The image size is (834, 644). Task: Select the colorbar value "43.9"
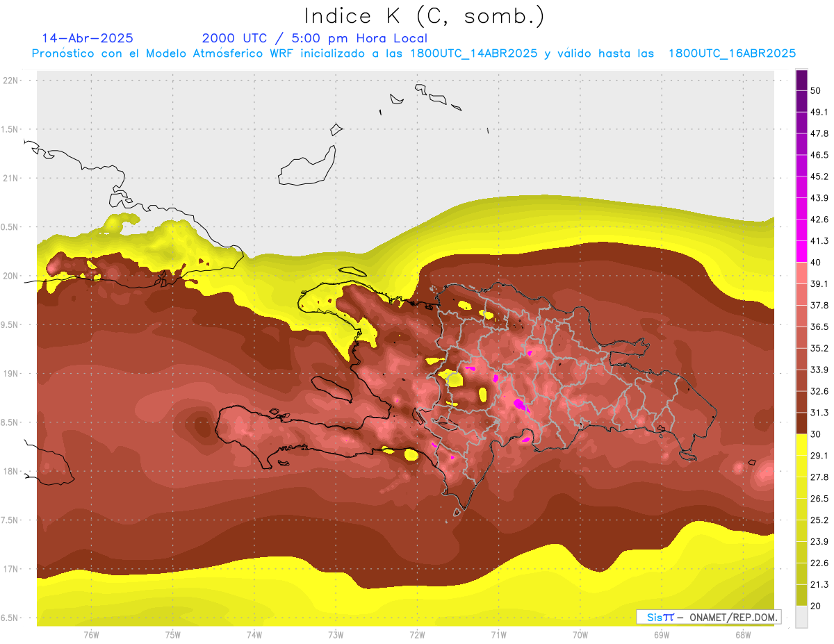pos(819,198)
